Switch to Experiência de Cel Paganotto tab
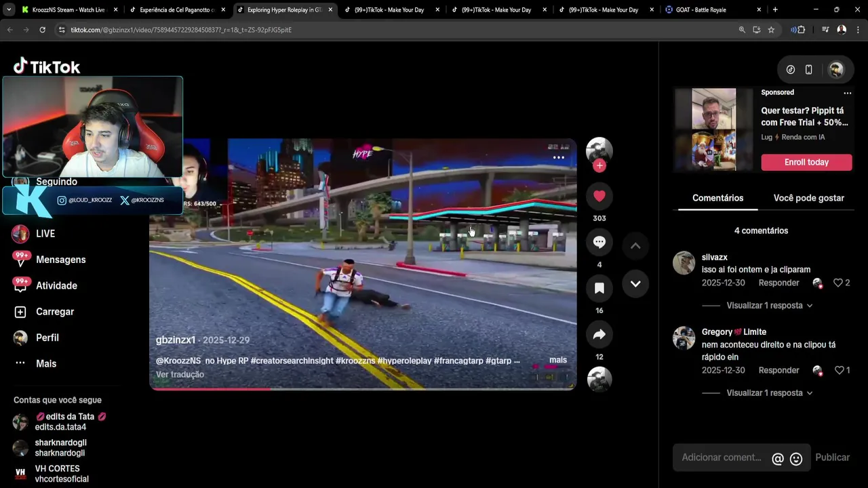868x488 pixels. (177, 9)
